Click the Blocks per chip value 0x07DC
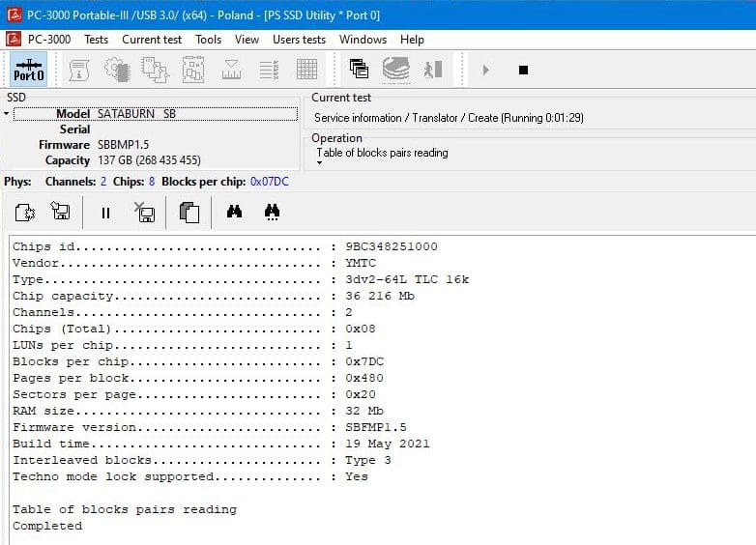The image size is (756, 545). coord(269,182)
